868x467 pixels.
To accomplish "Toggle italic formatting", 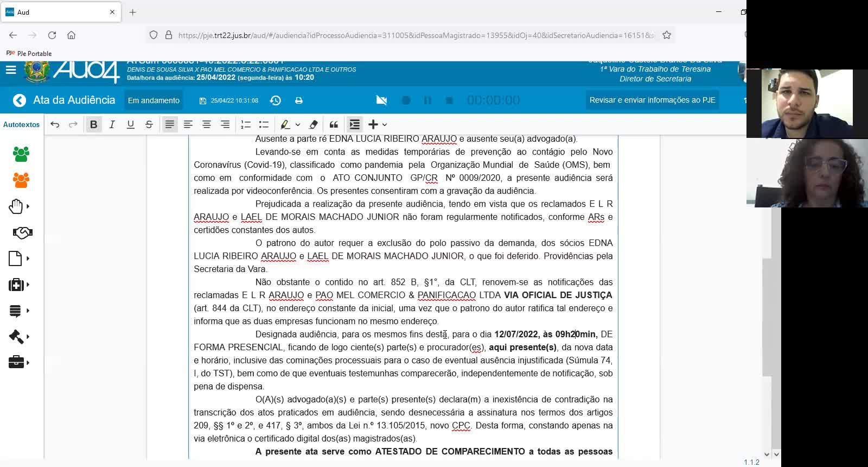I will 112,124.
